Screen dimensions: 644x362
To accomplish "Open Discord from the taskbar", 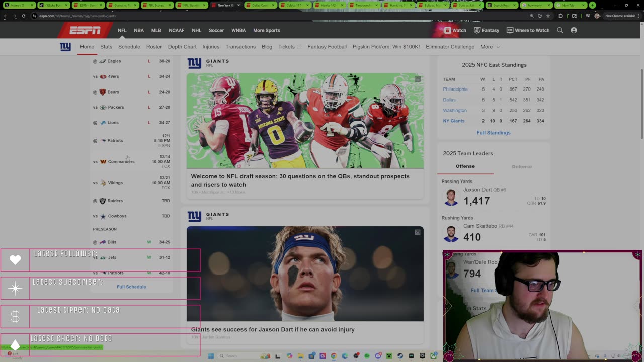I will [378, 356].
